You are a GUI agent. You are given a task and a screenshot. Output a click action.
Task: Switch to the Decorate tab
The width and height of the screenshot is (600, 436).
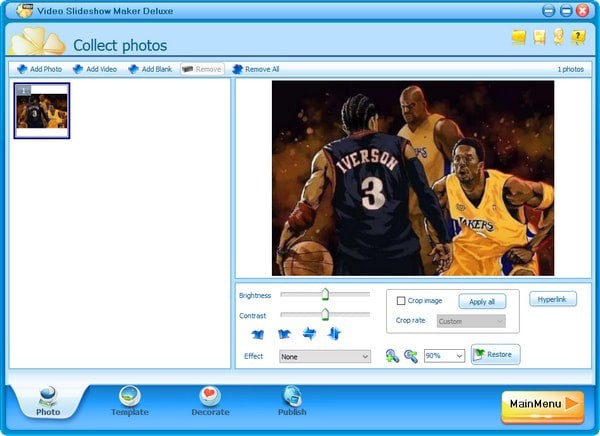coord(210,402)
